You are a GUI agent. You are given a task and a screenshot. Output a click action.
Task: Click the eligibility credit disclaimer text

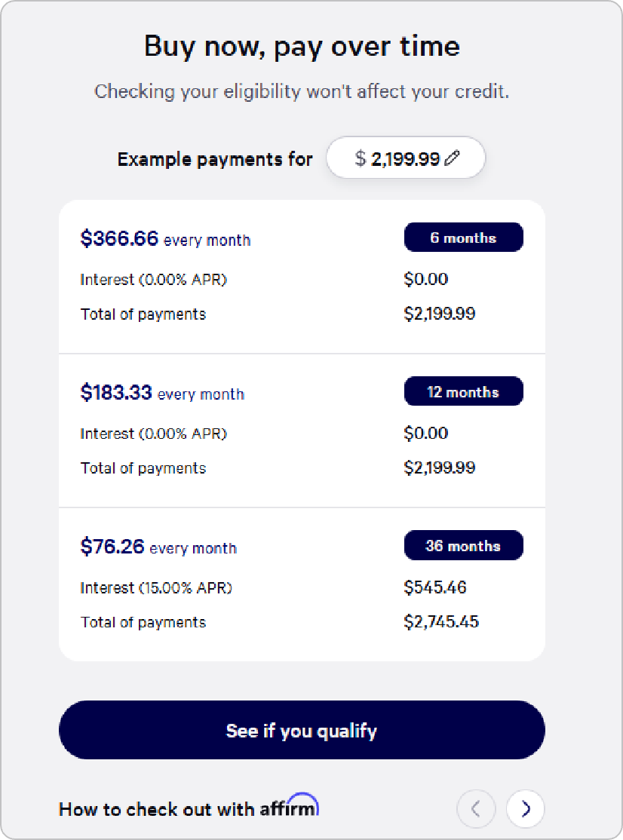pyautogui.click(x=302, y=92)
